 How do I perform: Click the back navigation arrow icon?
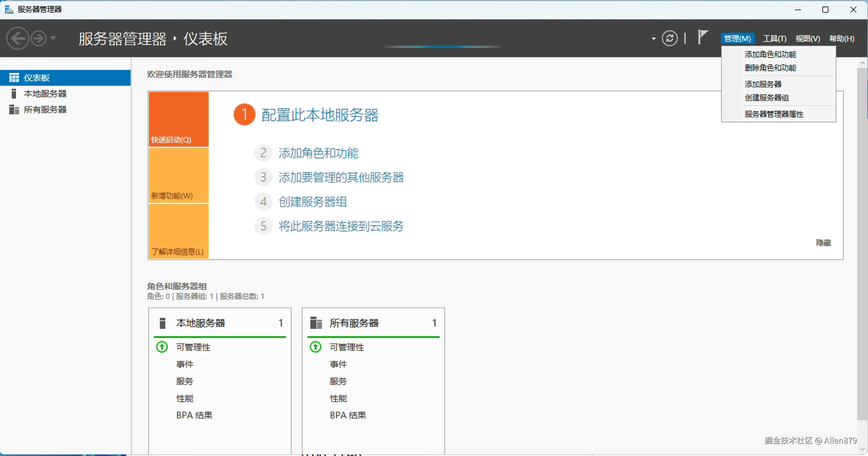point(18,38)
